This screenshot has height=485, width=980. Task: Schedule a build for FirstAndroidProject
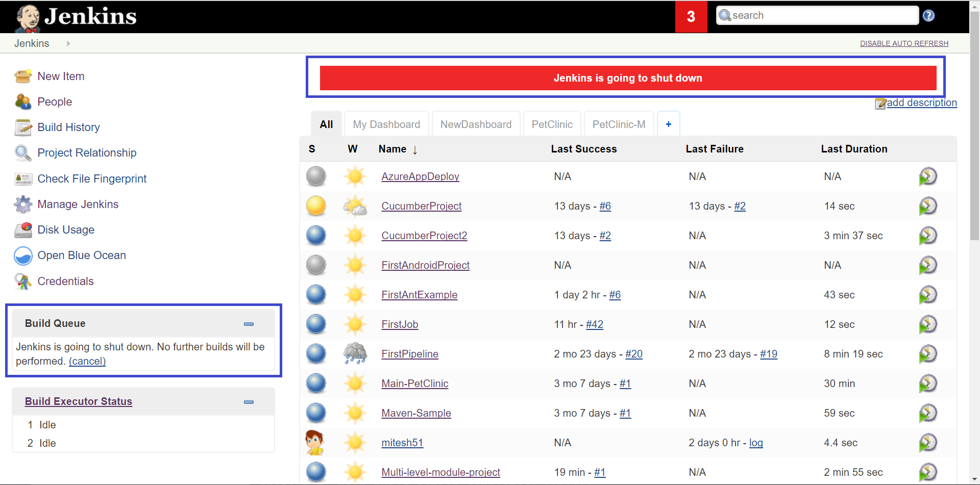928,265
